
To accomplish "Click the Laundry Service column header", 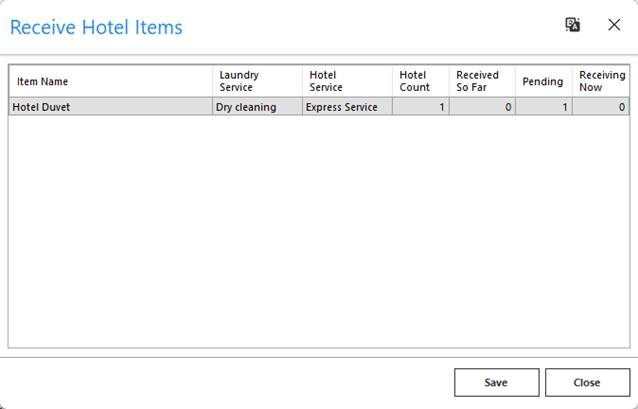I will pos(257,81).
